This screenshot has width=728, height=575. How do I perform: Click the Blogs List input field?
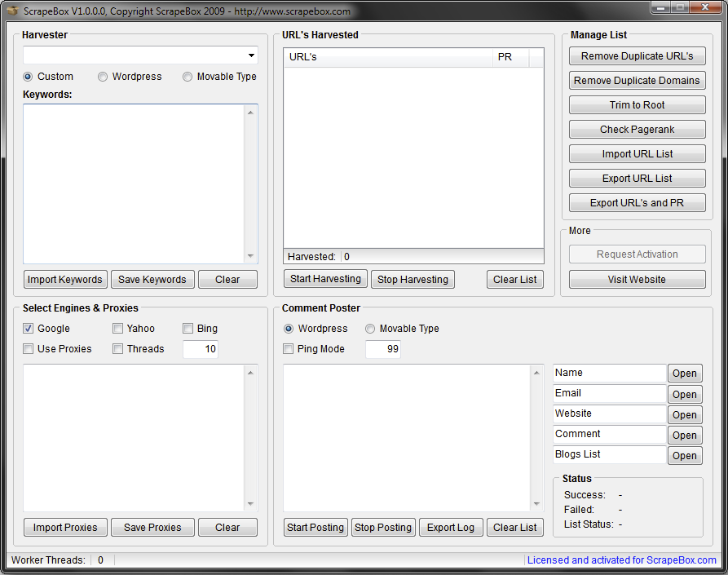[610, 455]
